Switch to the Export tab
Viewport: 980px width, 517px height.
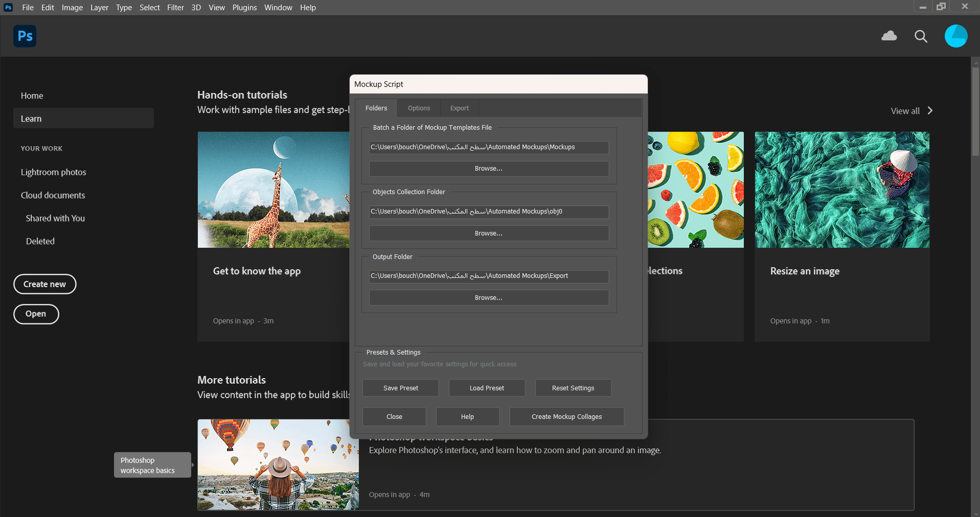459,108
